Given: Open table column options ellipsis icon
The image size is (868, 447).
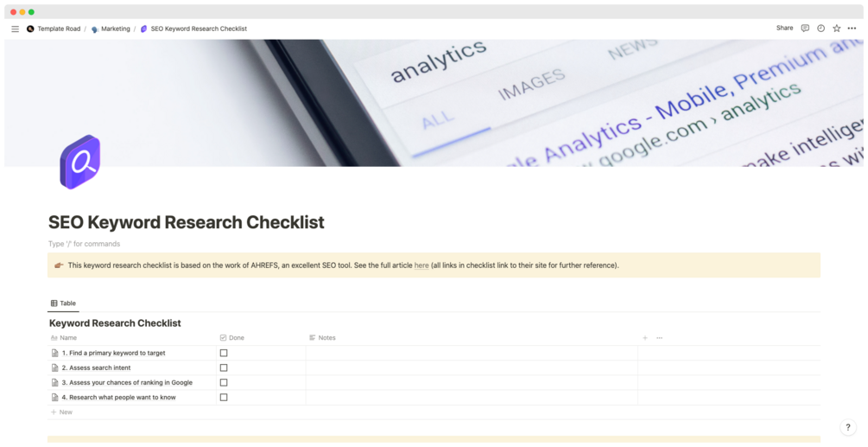Looking at the screenshot, I should pyautogui.click(x=659, y=338).
